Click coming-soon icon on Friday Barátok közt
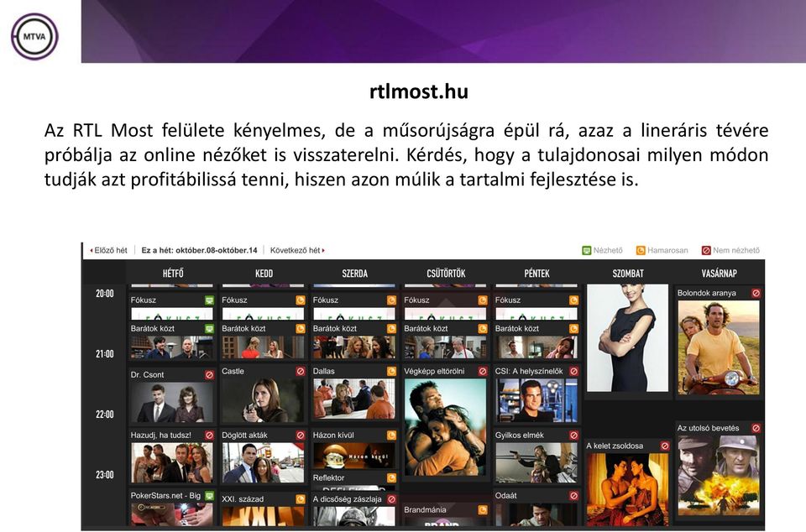Screen dimensions: 806x532 click(x=573, y=328)
